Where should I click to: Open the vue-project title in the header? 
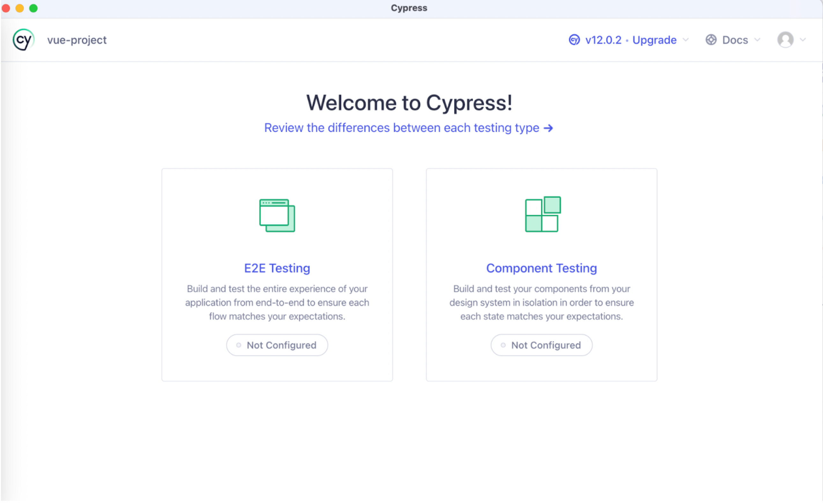pos(77,40)
